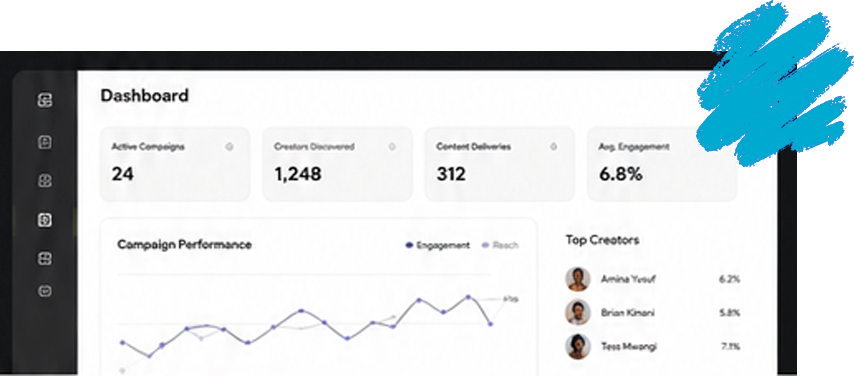Image resolution: width=854 pixels, height=376 pixels.
Task: Click info icon on Active Campaigns card
Action: click(229, 147)
